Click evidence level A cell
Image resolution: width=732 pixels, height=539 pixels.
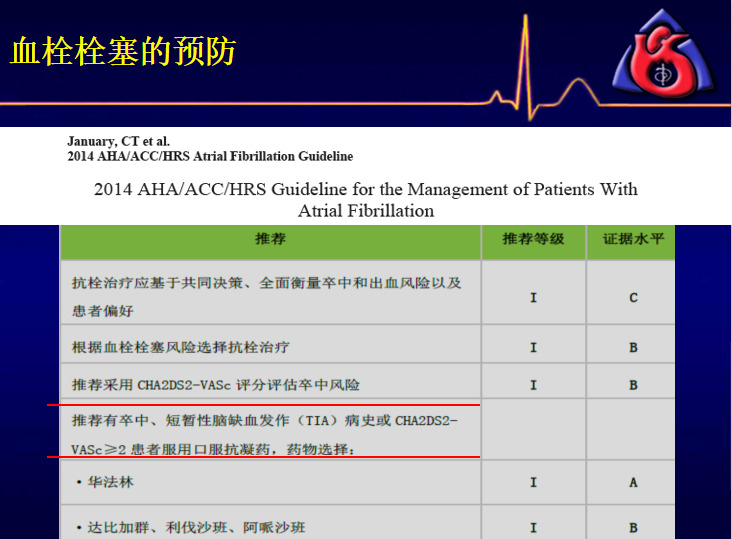coord(633,482)
